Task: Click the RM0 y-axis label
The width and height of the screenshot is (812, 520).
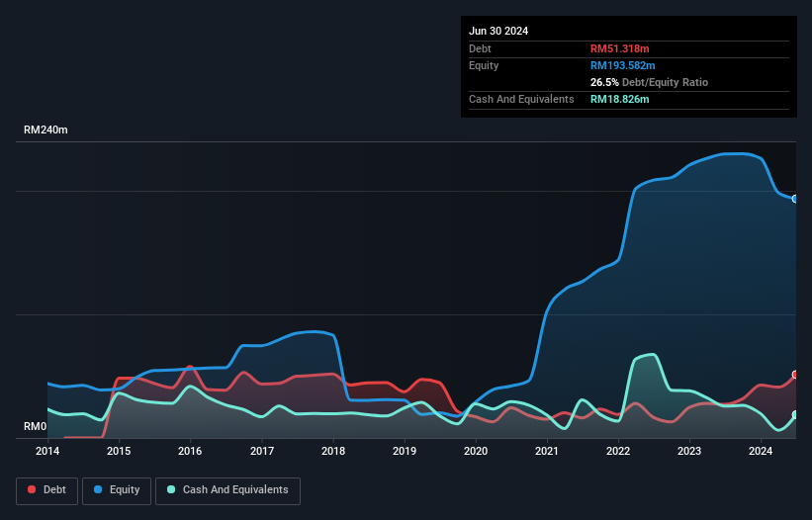Action: tap(36, 426)
